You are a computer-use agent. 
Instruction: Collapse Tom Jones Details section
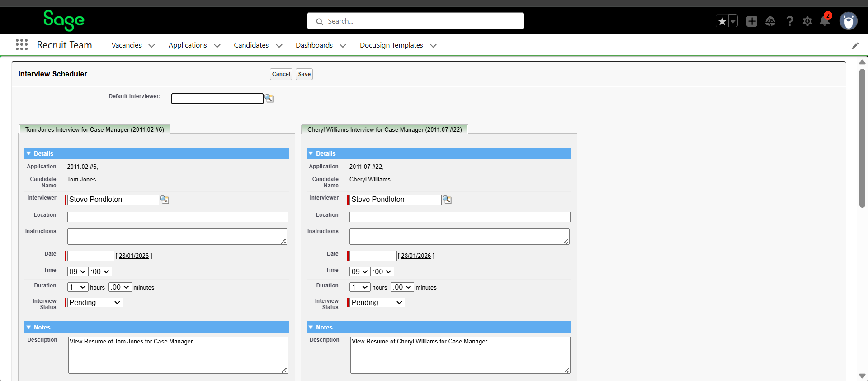pos(29,154)
